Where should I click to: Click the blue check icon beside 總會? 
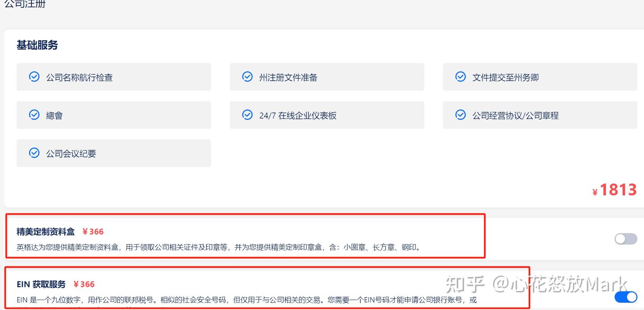[34, 115]
